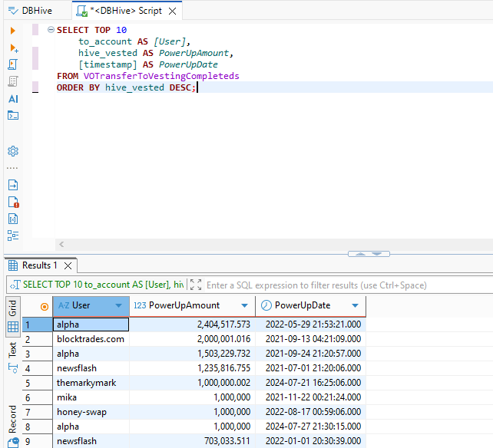Click the SQL query icon beside filter
Screen dimensions: 493x448
tap(15, 285)
